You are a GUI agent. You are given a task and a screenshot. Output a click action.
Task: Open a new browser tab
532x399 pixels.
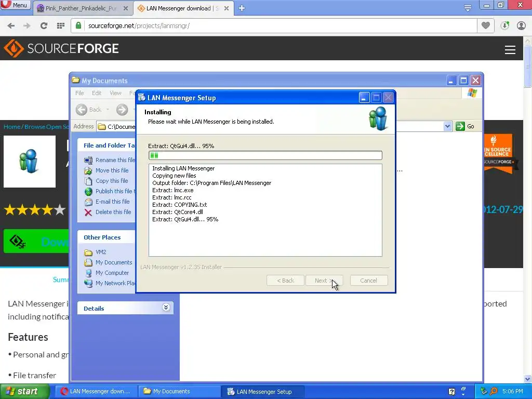click(x=242, y=8)
